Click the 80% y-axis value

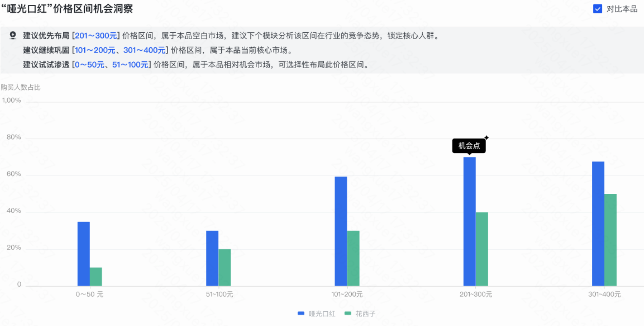point(14,137)
